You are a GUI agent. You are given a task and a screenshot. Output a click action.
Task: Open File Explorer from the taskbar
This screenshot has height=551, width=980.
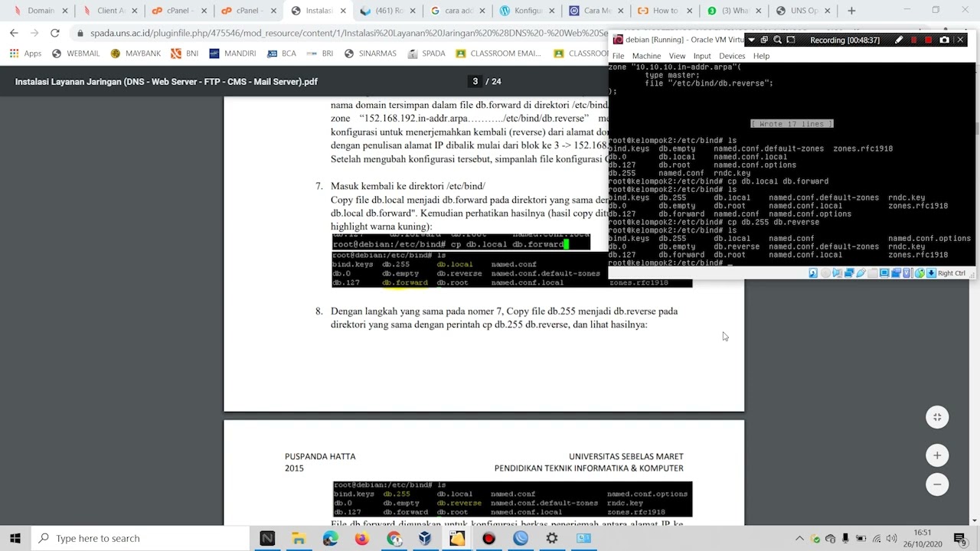click(299, 538)
